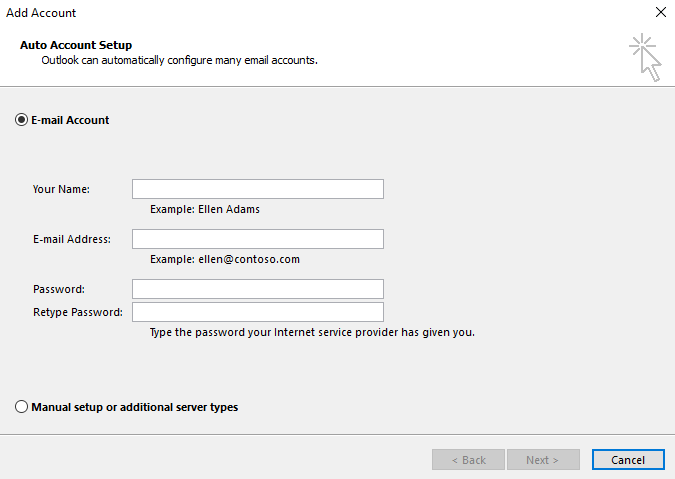Screen dimensions: 675x479
Task: Choose Manual setup or additional server types
Action: pos(22,407)
